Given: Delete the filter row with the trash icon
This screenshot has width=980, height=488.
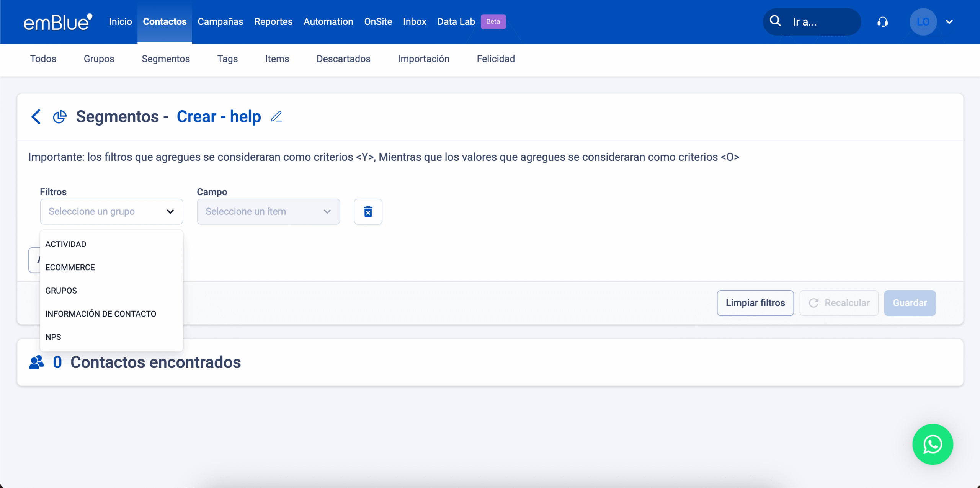Looking at the screenshot, I should (368, 212).
